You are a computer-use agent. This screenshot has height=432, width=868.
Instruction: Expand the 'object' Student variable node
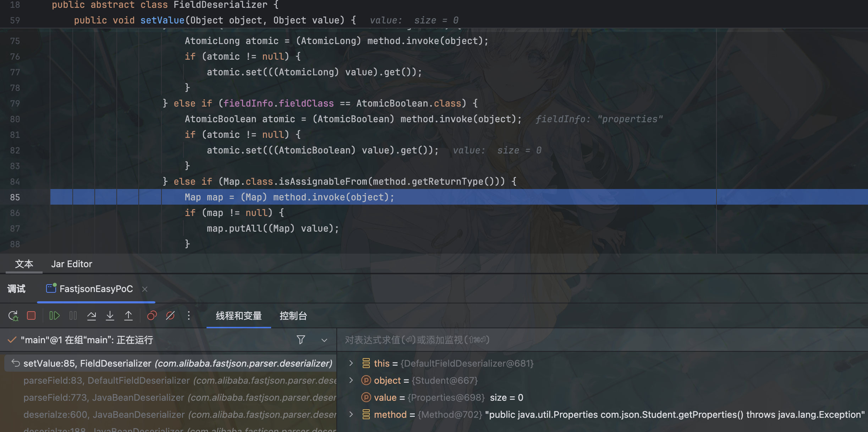point(351,380)
